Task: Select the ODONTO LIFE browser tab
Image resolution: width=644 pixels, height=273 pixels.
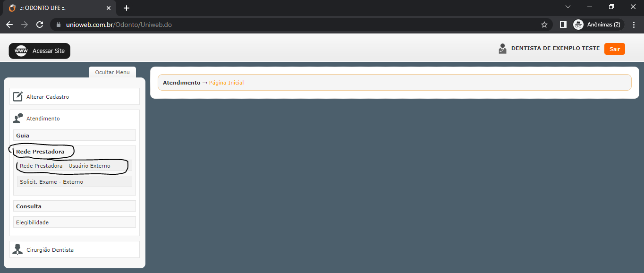Action: (59, 8)
